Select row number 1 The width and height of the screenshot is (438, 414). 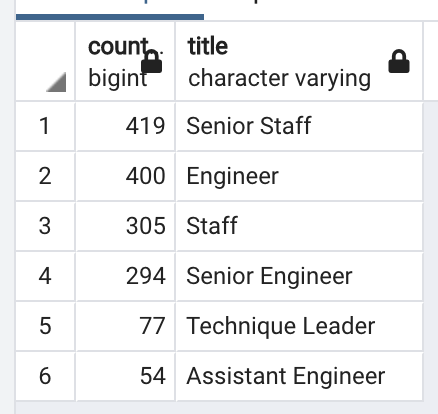pos(45,126)
